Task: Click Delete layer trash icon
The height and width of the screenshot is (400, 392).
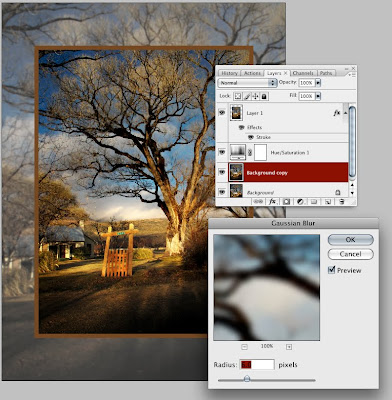Action: (x=342, y=202)
